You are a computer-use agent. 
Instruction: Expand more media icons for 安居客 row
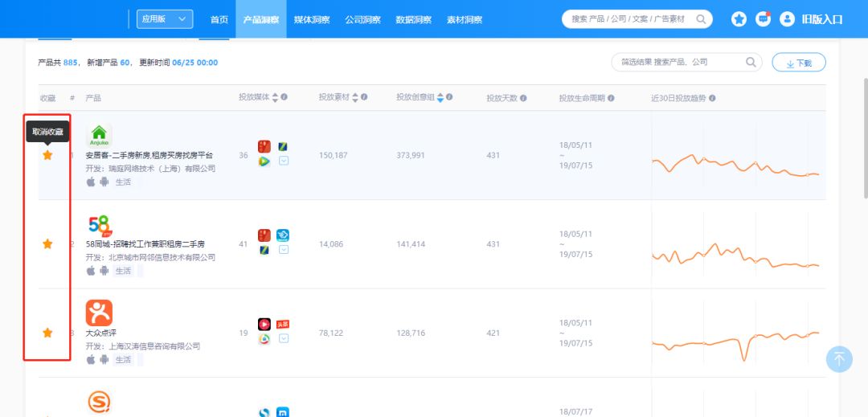(284, 161)
